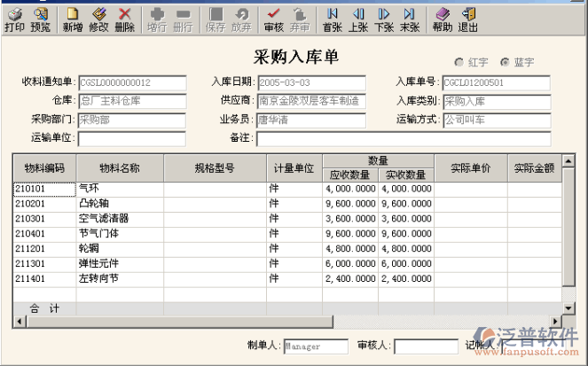This screenshot has height=366, width=588.
Task: Select the 蓝字 radio button
Action: (x=506, y=62)
